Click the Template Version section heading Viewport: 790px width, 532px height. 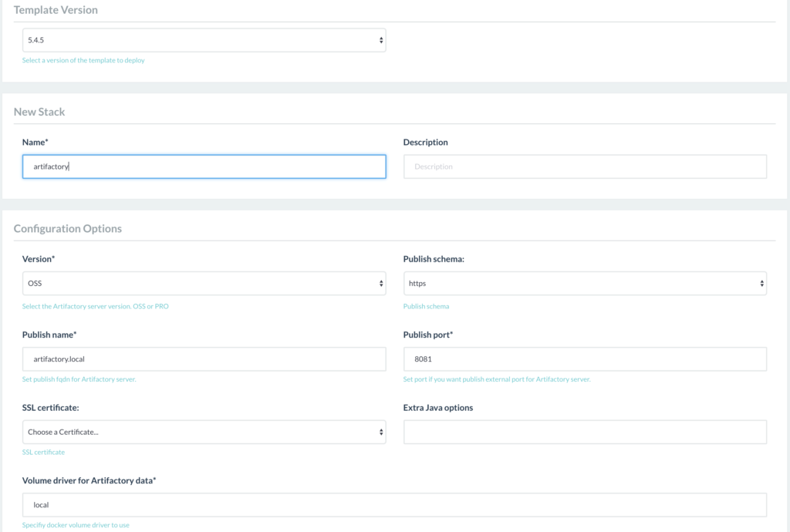point(56,10)
